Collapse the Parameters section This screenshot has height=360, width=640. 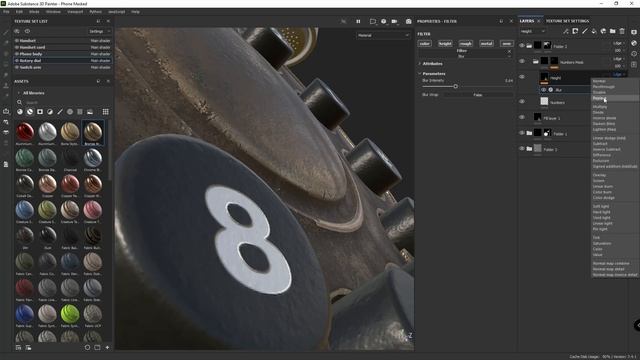pos(419,73)
